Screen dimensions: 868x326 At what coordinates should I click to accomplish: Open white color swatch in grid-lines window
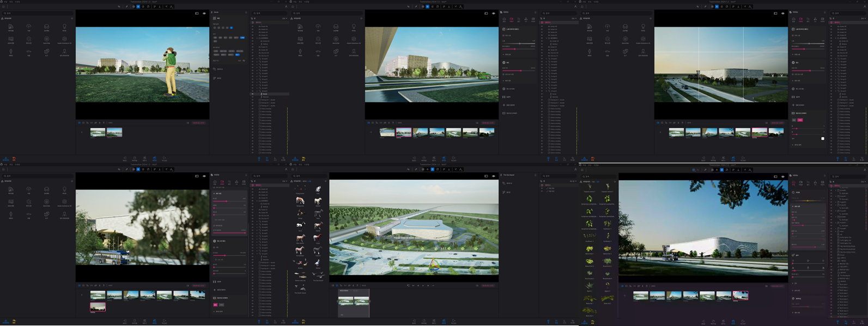click(x=823, y=138)
